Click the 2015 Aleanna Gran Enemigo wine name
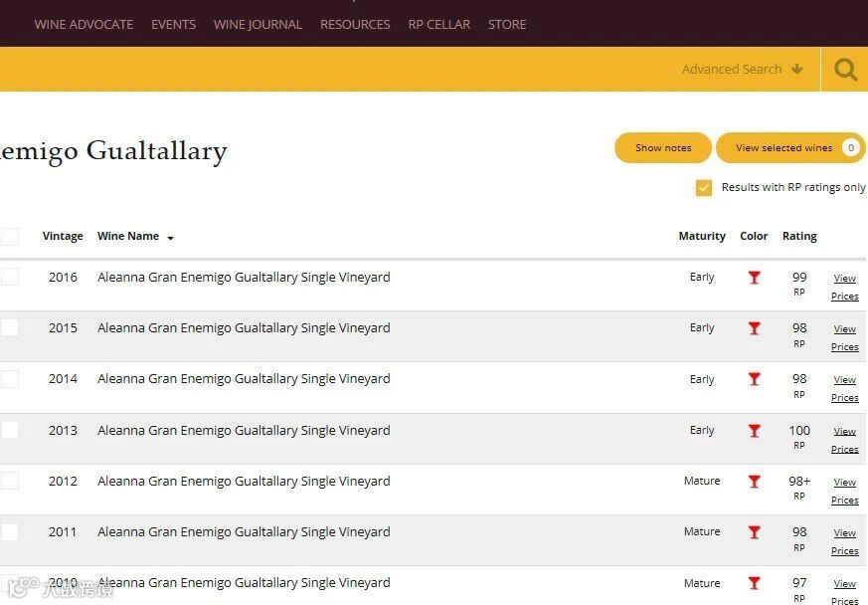This screenshot has height=605, width=868. pyautogui.click(x=244, y=328)
